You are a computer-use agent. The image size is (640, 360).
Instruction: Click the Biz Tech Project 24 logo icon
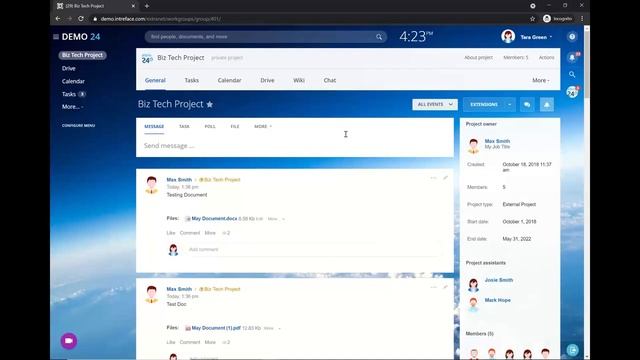[147, 58]
